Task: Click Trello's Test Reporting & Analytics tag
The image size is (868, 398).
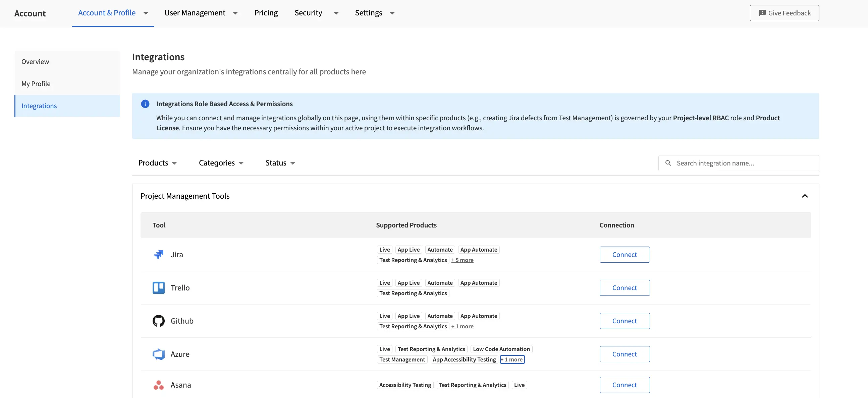Action: click(x=413, y=293)
